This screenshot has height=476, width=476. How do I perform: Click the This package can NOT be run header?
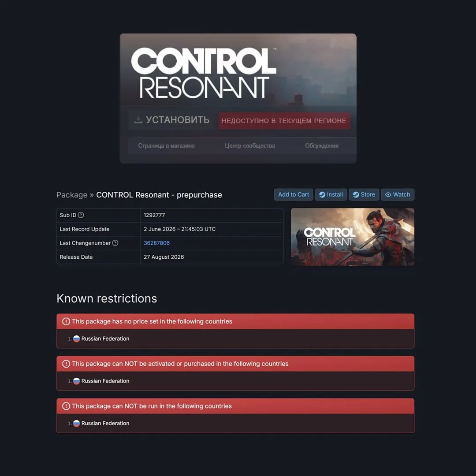pyautogui.click(x=235, y=406)
